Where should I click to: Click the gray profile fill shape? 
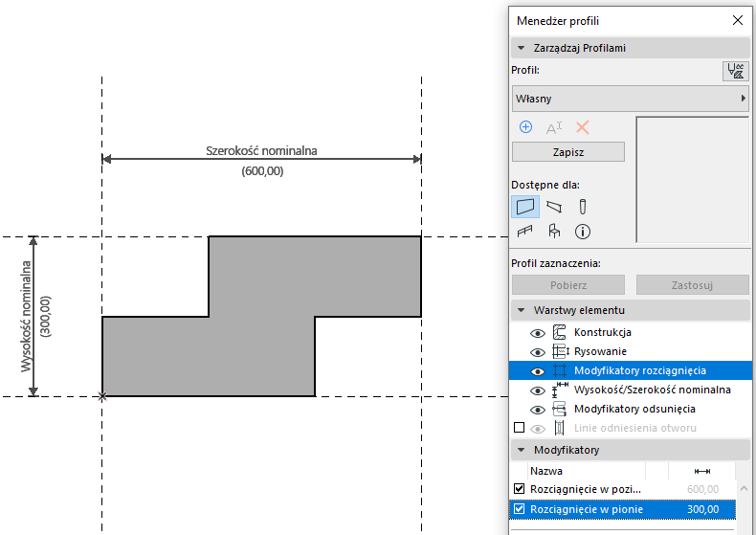[x=262, y=316]
